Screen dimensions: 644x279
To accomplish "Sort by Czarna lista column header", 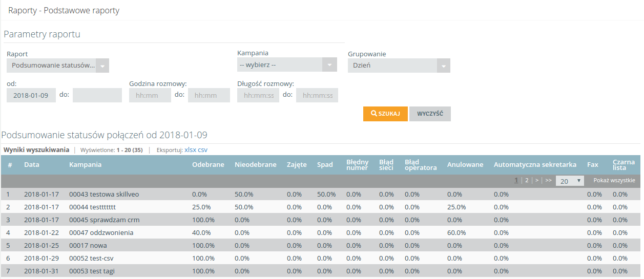I will [624, 165].
